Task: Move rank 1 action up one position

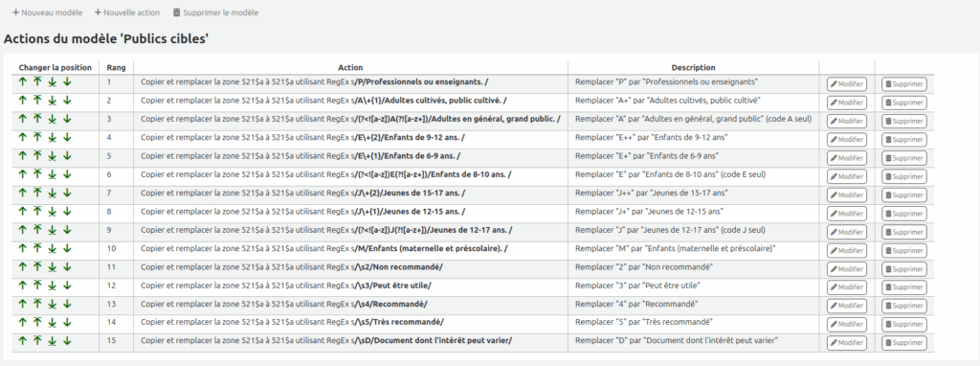Action: tap(23, 82)
